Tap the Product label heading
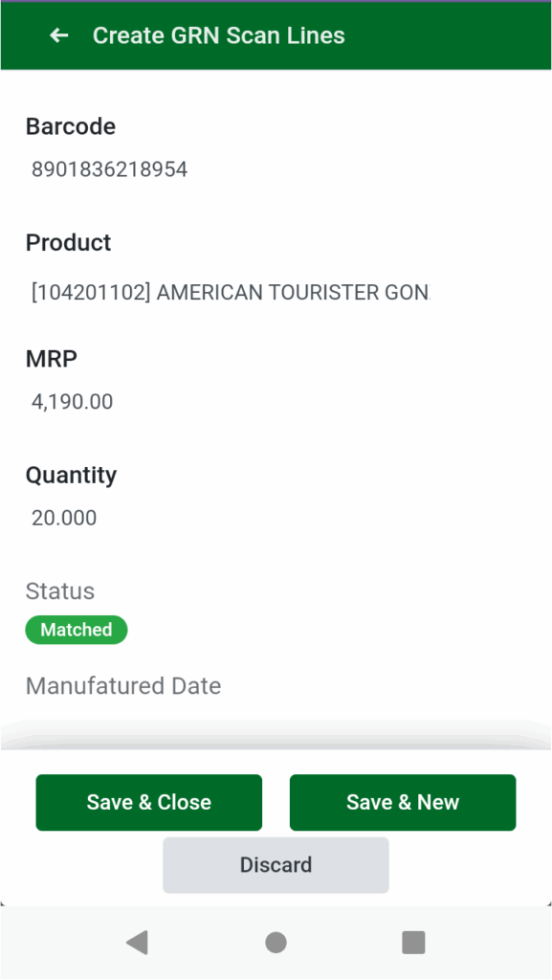The width and height of the screenshot is (552, 980). (68, 243)
